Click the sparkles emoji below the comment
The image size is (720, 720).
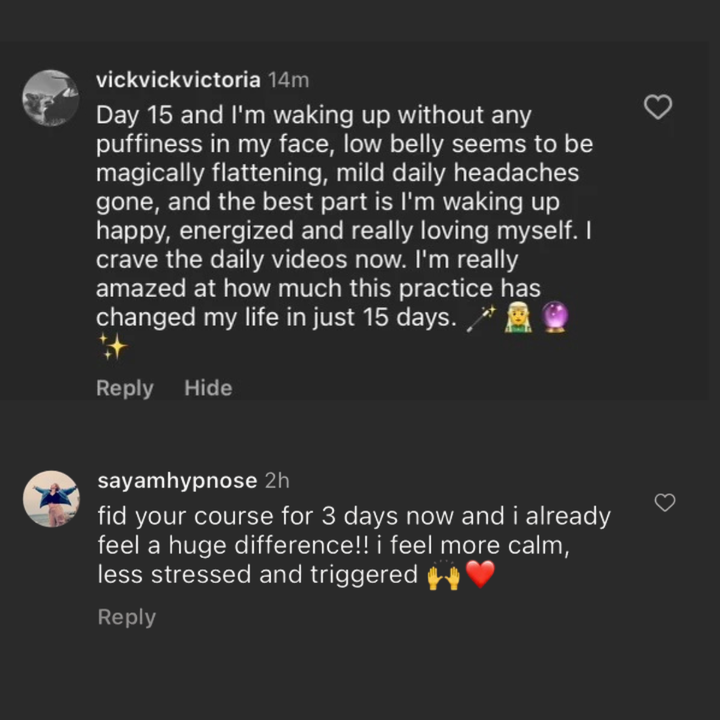pyautogui.click(x=112, y=346)
